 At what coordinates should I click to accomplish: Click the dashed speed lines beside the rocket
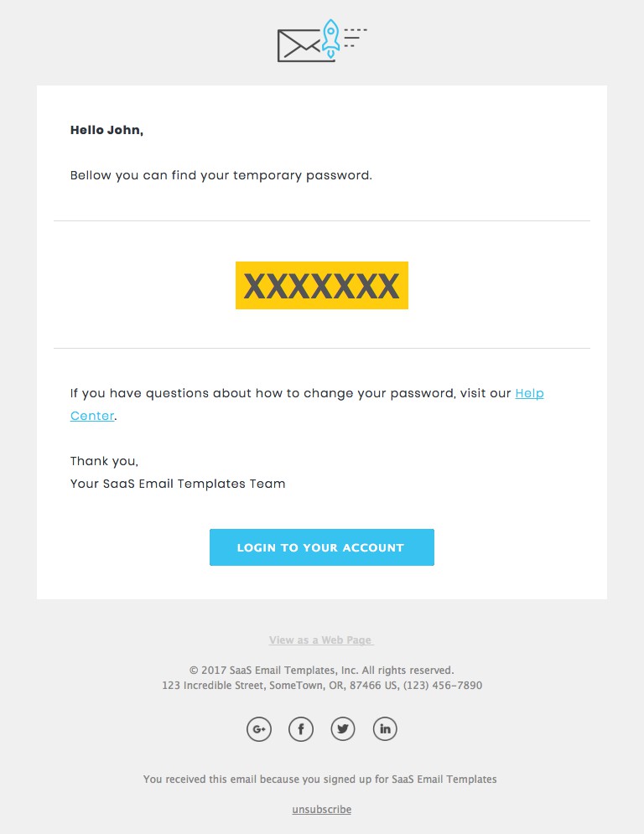tap(356, 38)
